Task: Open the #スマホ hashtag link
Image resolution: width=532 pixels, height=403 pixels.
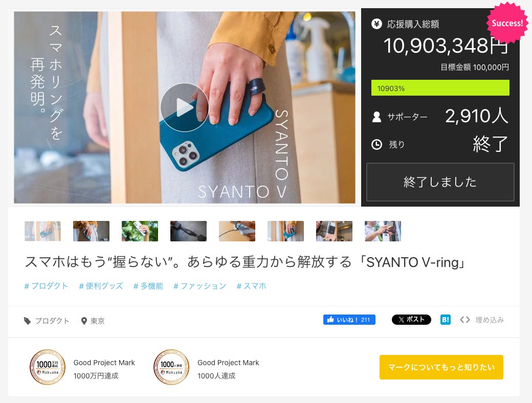Action: pyautogui.click(x=251, y=286)
